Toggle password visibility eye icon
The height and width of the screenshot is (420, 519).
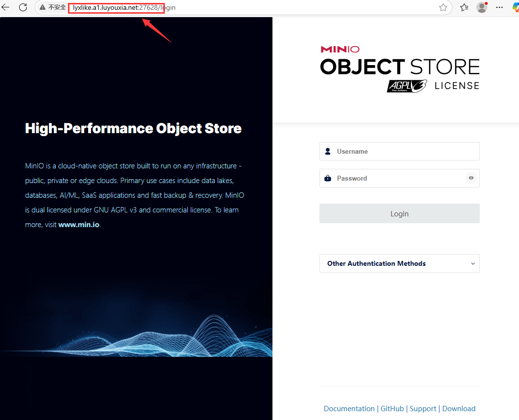[x=471, y=178]
